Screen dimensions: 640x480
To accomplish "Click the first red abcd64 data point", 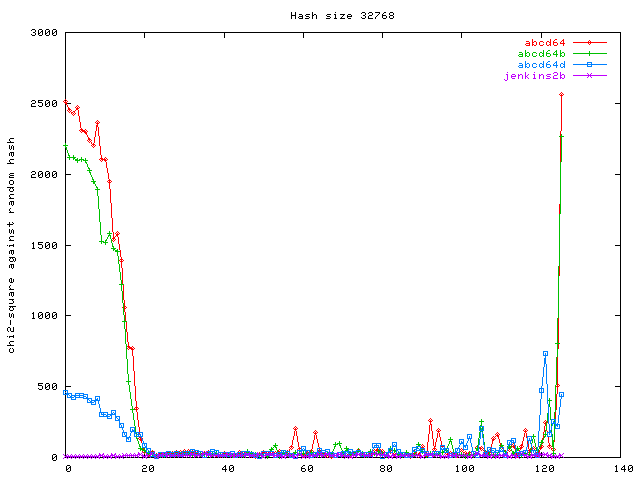I will [66, 102].
